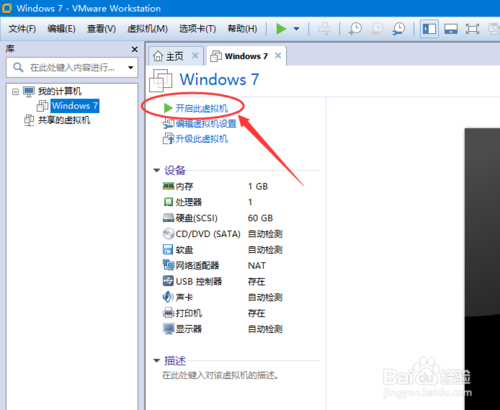Click the revert to snapshot icon
Screen dimensions: 500x410
pyautogui.click(x=377, y=29)
